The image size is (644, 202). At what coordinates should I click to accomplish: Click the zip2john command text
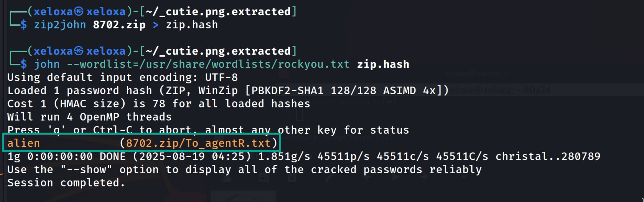coord(60,25)
